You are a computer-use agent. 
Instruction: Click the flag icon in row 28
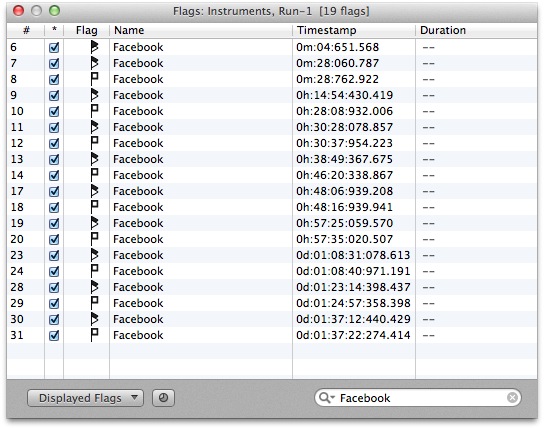(x=94, y=287)
